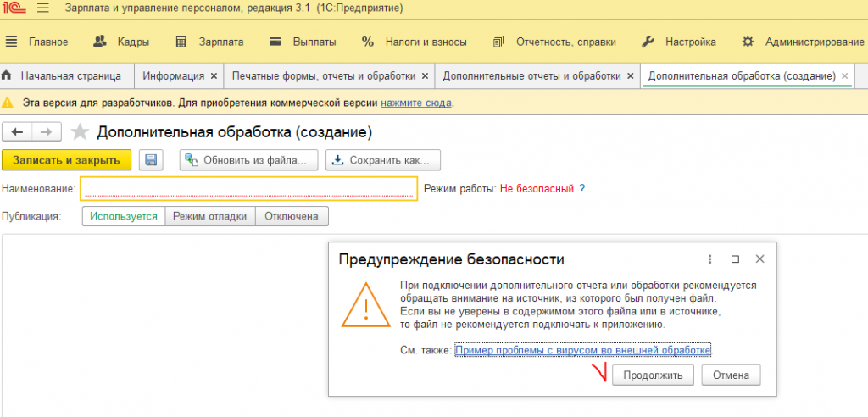Click Отмена in the security warning
The width and height of the screenshot is (868, 417).
pos(731,375)
